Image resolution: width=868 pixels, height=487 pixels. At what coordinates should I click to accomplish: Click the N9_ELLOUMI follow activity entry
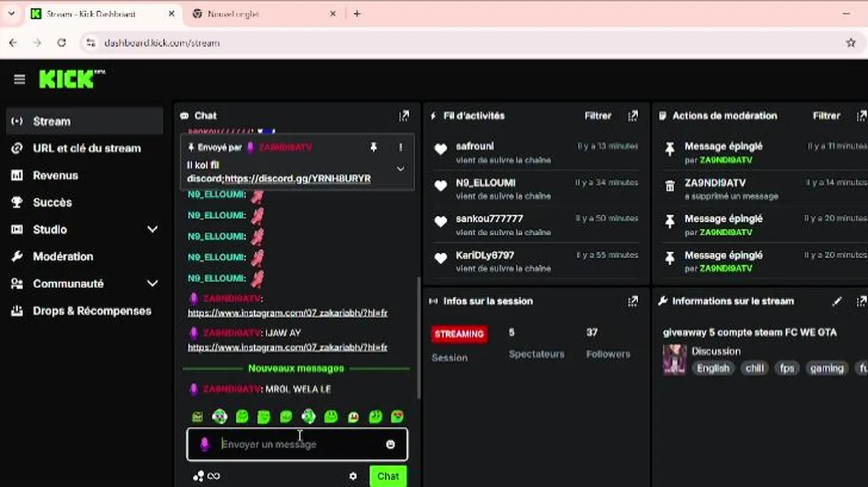(x=537, y=189)
